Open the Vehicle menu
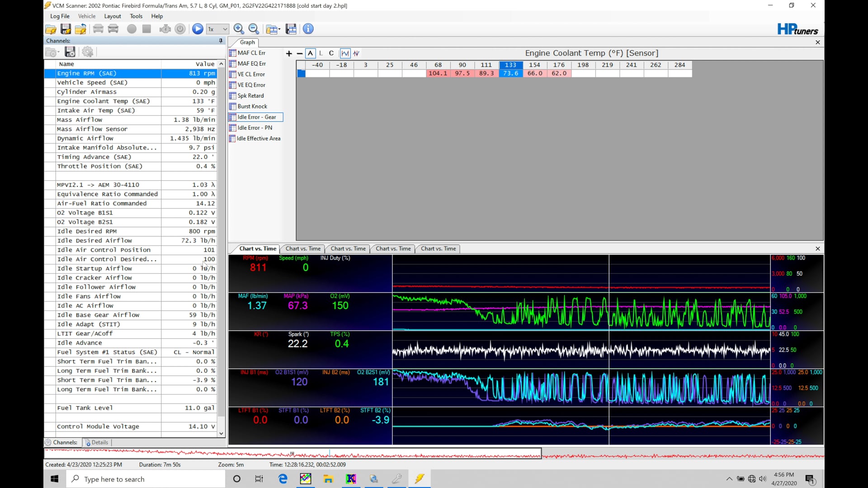The height and width of the screenshot is (488, 868). (x=87, y=16)
